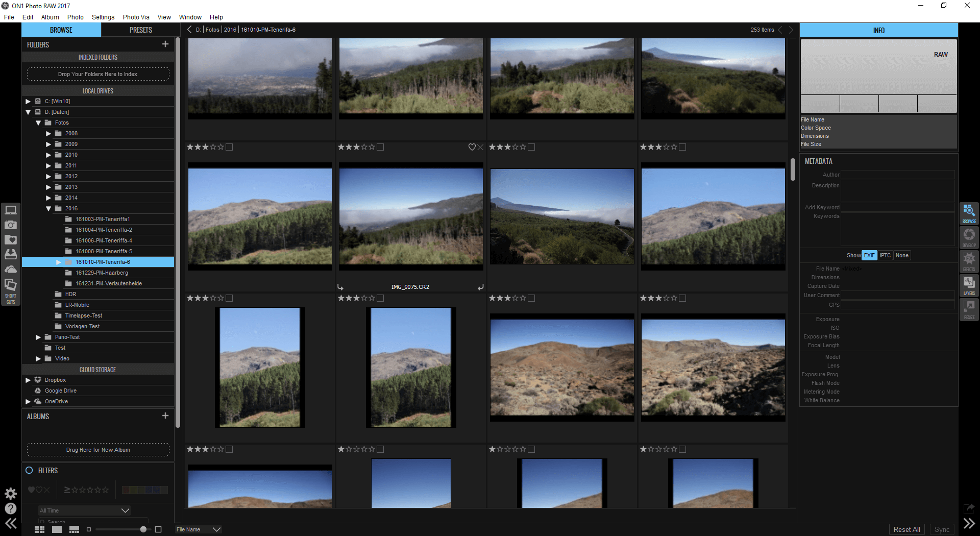Open the inbox tray download shortcut
Viewport: 980px width, 536px height.
pos(11,254)
